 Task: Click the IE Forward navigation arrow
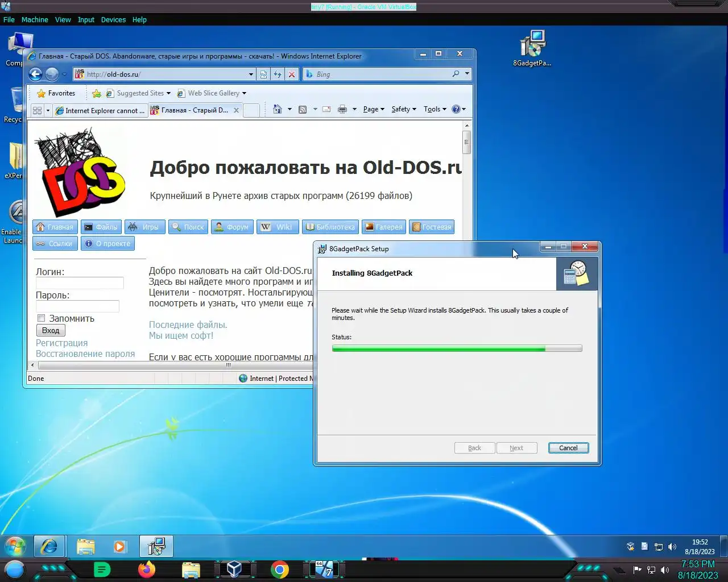[52, 74]
